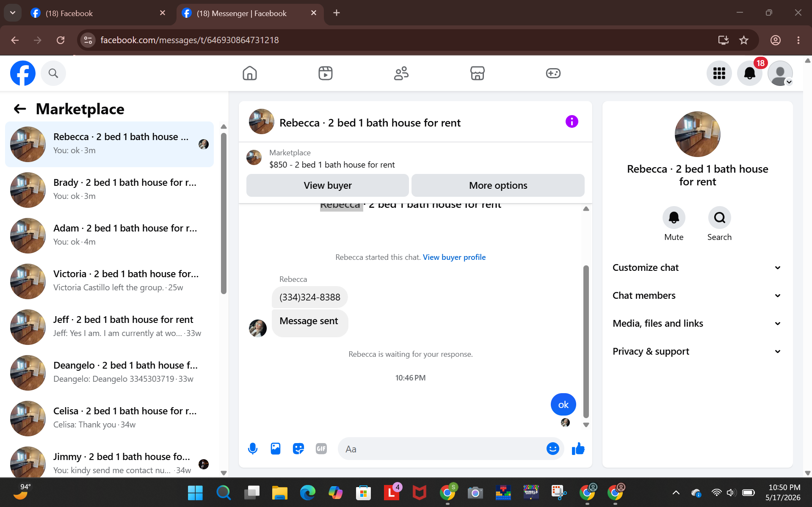Open the Victoria conversation

(109, 281)
